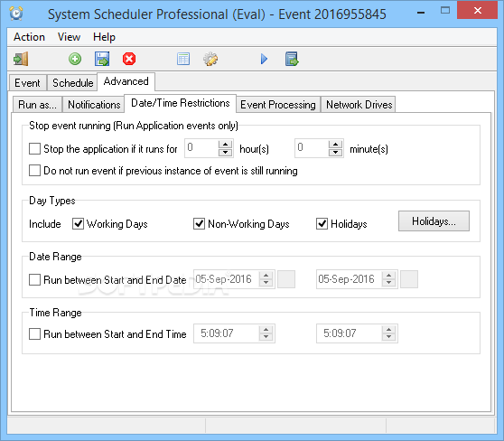Switch to the Schedule tab
Image resolution: width=504 pixels, height=441 pixels.
click(x=72, y=82)
